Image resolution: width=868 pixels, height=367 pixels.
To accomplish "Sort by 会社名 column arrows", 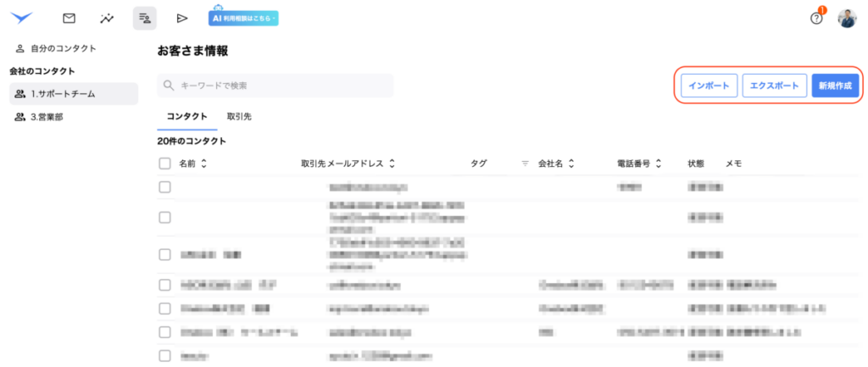I will (571, 164).
